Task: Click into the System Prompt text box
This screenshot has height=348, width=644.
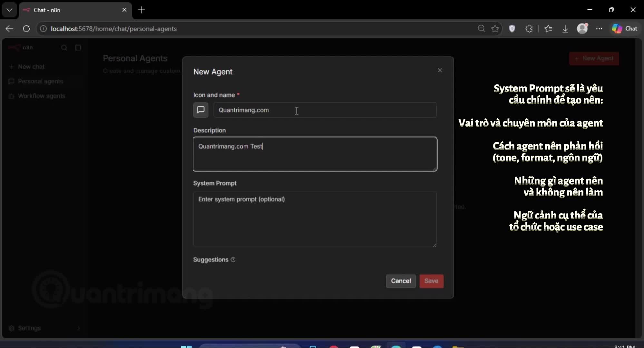Action: (315, 219)
